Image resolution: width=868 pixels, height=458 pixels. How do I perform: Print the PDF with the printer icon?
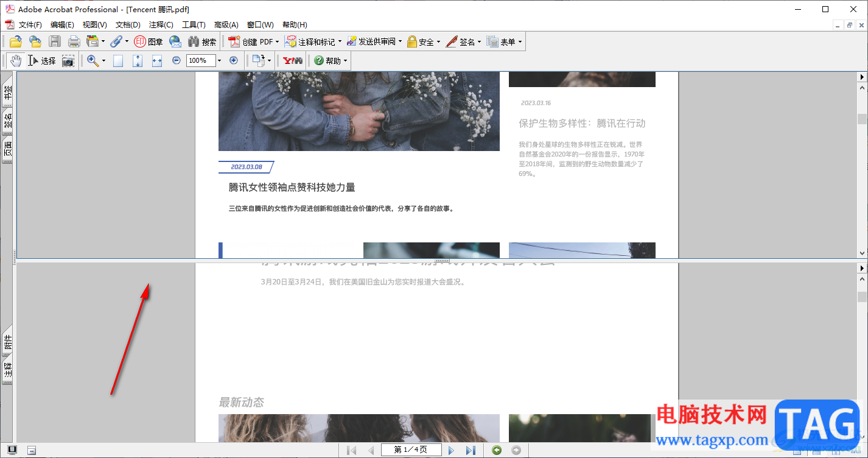coord(74,41)
